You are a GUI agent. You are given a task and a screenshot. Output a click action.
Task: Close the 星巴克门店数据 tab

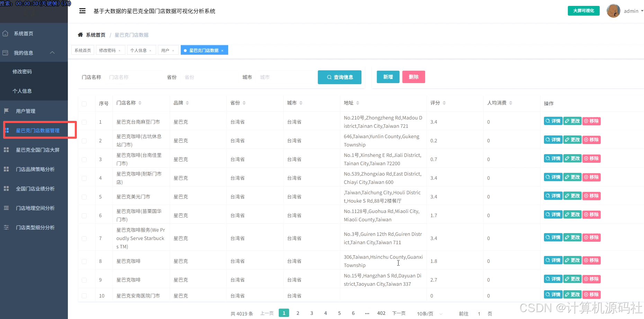coord(222,51)
